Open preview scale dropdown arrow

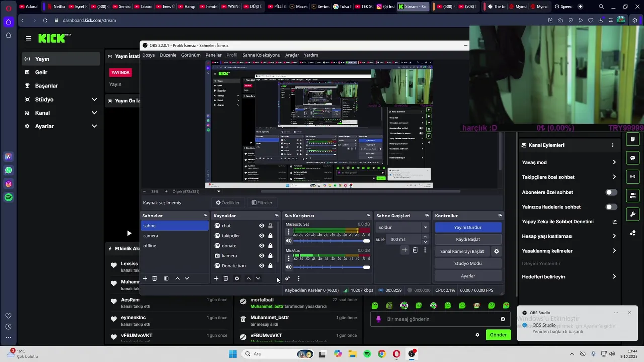tap(218, 191)
